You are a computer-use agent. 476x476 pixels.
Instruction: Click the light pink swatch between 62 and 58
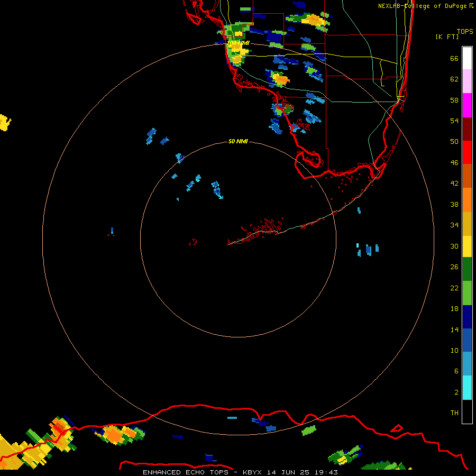pos(467,81)
